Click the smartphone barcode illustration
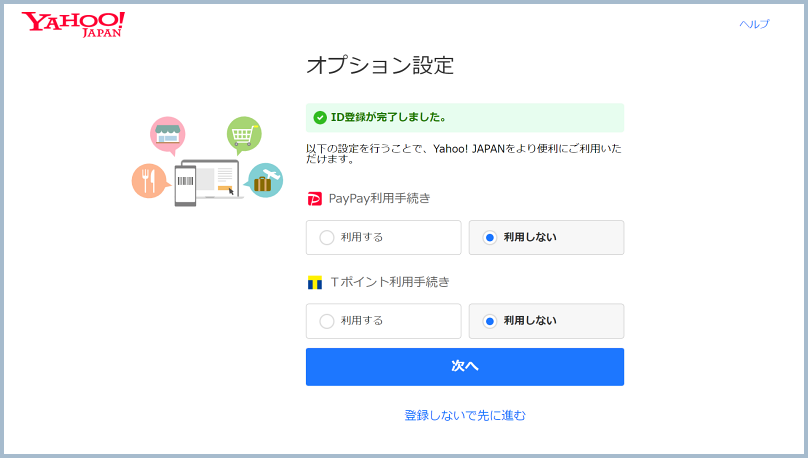 click(186, 185)
